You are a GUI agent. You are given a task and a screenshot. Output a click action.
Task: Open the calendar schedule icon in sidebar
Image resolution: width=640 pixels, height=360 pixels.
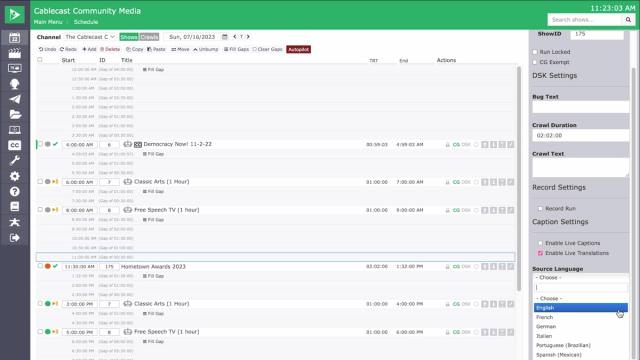point(15,38)
